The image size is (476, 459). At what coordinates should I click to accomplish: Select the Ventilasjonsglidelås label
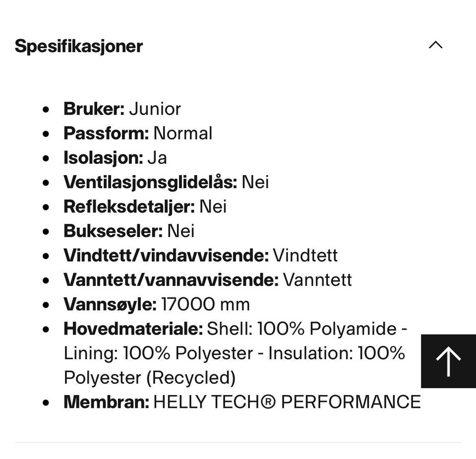point(150,182)
